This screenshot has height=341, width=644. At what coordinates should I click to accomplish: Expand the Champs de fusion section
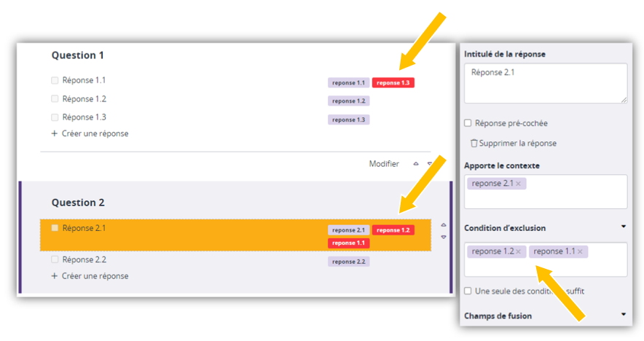pos(624,315)
